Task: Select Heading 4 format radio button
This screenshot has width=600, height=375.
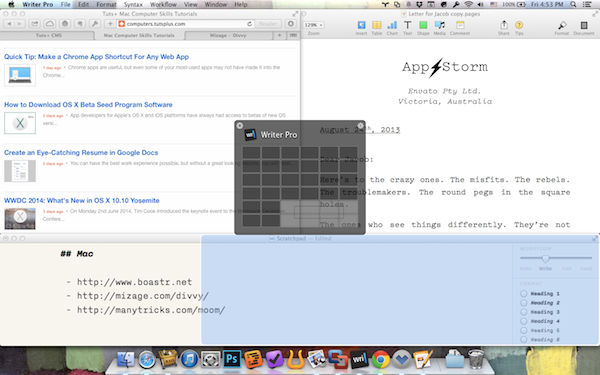Action: pyautogui.click(x=523, y=321)
